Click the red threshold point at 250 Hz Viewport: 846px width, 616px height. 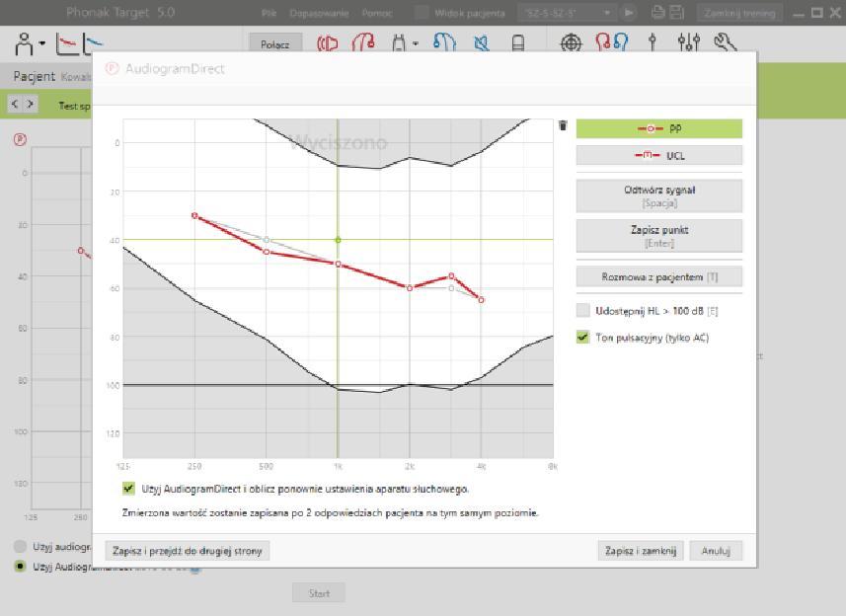tap(194, 216)
